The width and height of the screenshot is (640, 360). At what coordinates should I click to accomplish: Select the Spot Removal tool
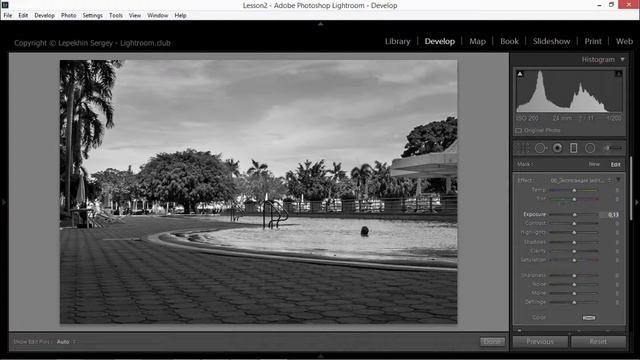click(x=540, y=148)
